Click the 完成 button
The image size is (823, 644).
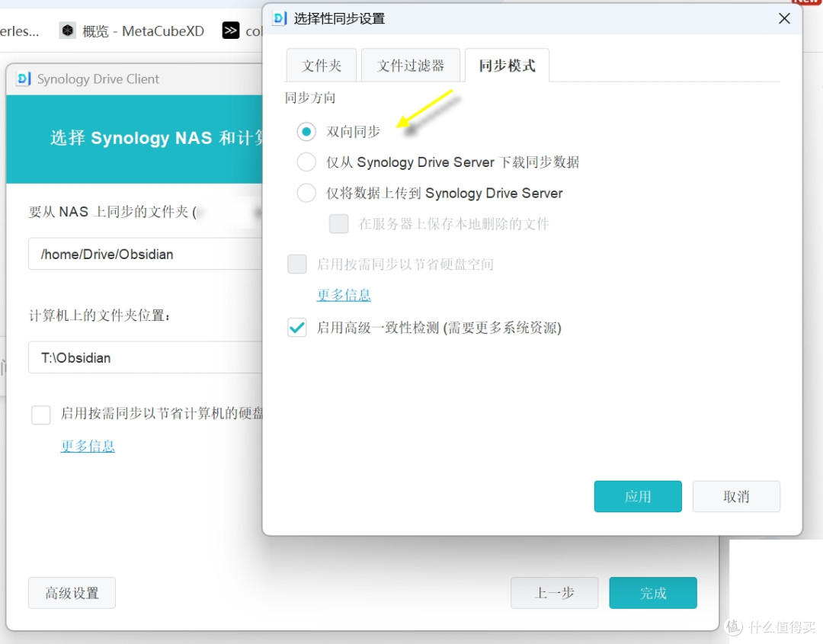coord(653,593)
